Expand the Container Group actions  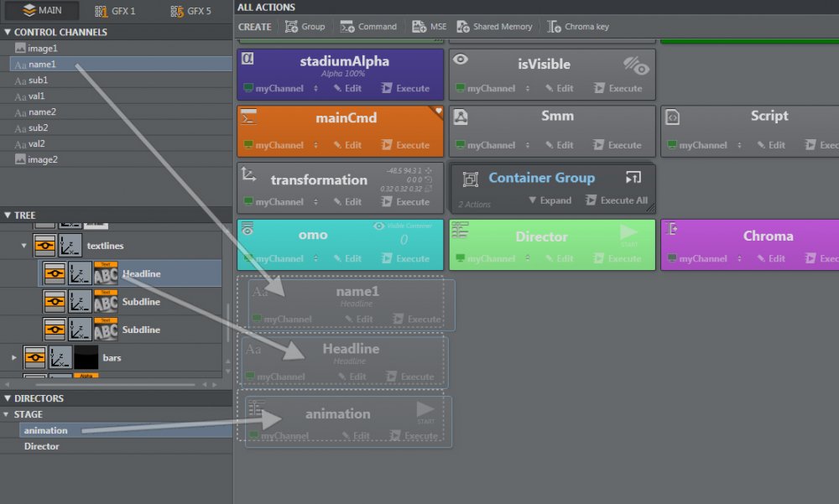pos(550,200)
